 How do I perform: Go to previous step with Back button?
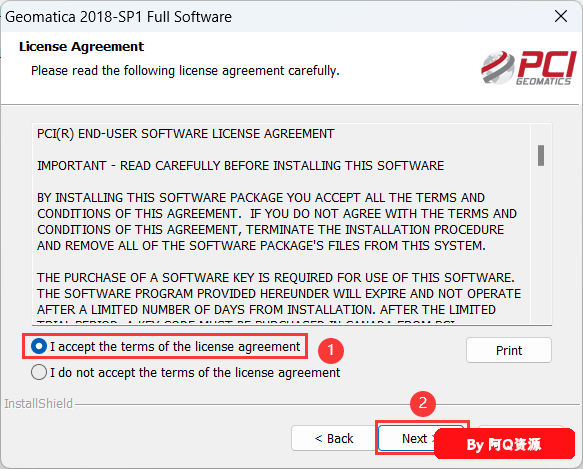(x=334, y=439)
